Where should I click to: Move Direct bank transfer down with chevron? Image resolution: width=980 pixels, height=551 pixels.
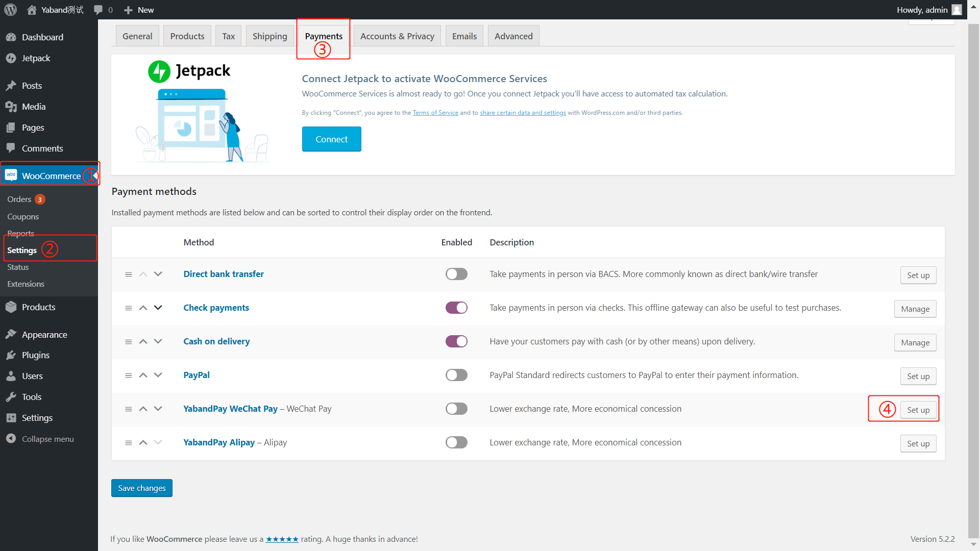click(158, 274)
